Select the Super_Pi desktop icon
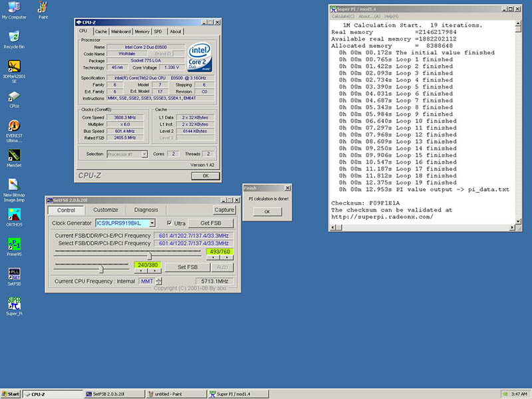Image resolution: width=532 pixels, height=399 pixels. (14, 307)
